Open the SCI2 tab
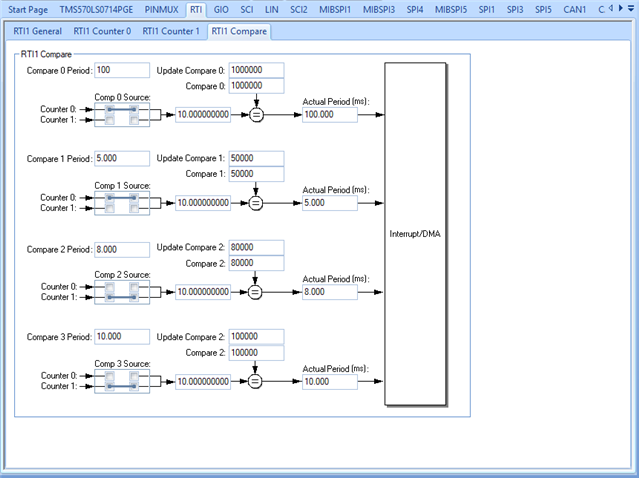This screenshot has height=478, width=639. pos(299,9)
